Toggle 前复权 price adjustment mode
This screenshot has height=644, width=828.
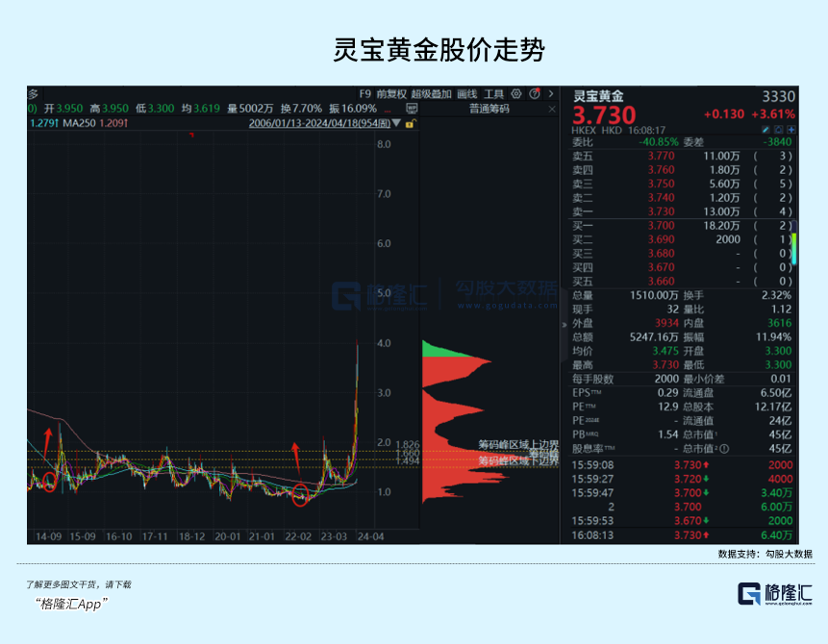[x=390, y=92]
